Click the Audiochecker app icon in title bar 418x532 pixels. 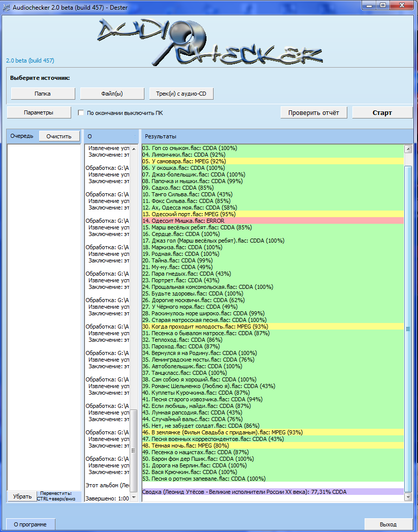click(7, 6)
